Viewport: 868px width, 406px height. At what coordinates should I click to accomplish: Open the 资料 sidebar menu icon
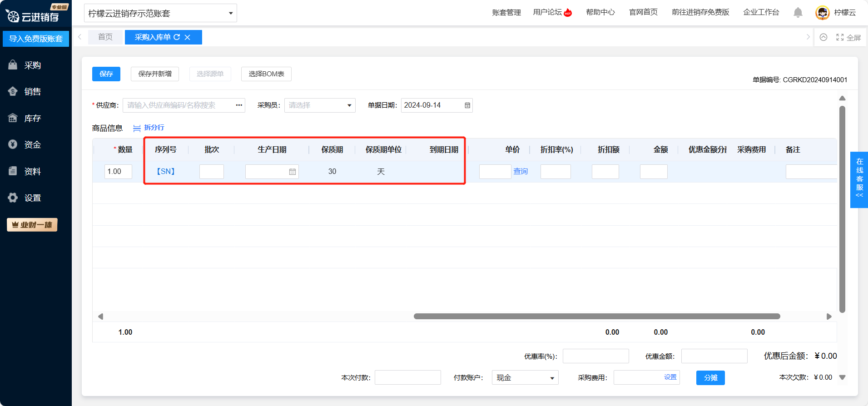pyautogui.click(x=13, y=171)
